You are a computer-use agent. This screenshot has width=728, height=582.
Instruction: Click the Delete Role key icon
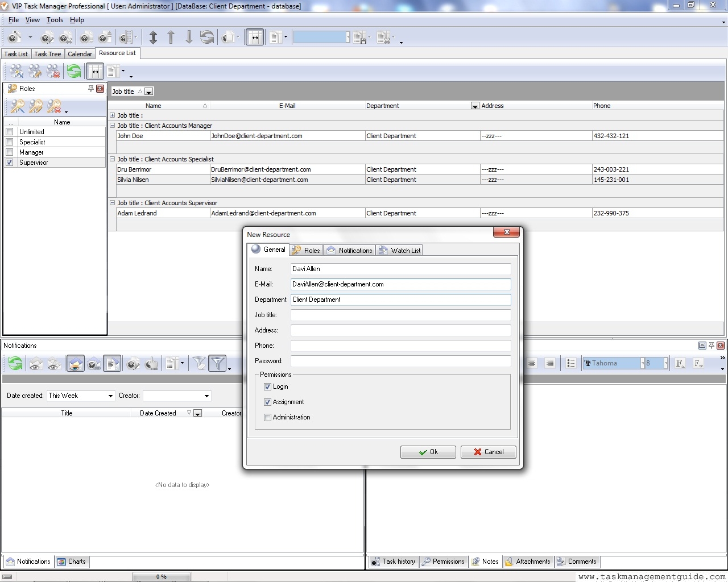click(x=54, y=106)
